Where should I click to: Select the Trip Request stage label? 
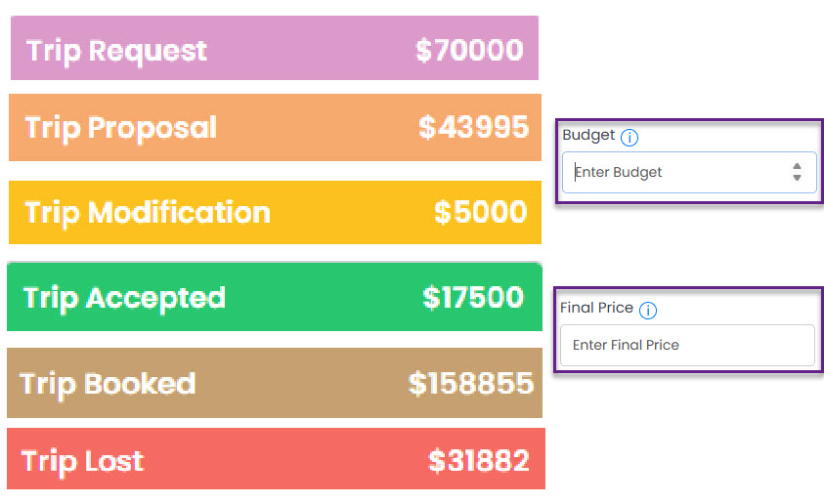coord(116,51)
